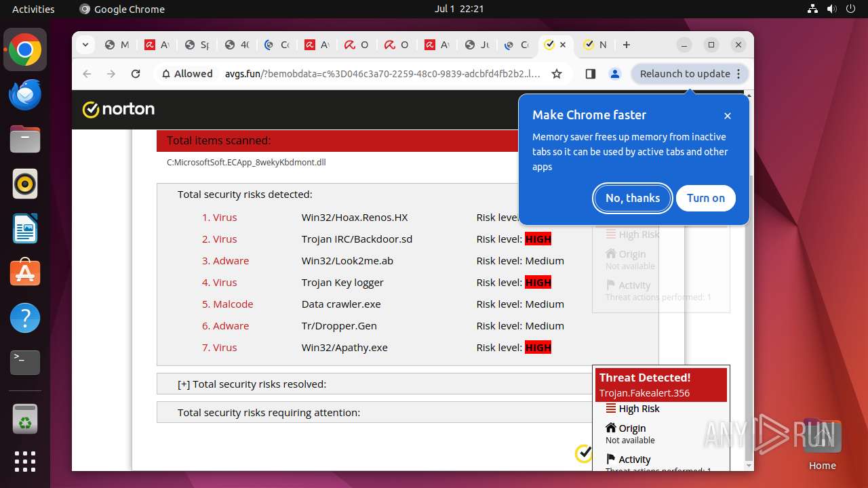
Task: Click Turn on memory saver
Action: click(x=706, y=198)
